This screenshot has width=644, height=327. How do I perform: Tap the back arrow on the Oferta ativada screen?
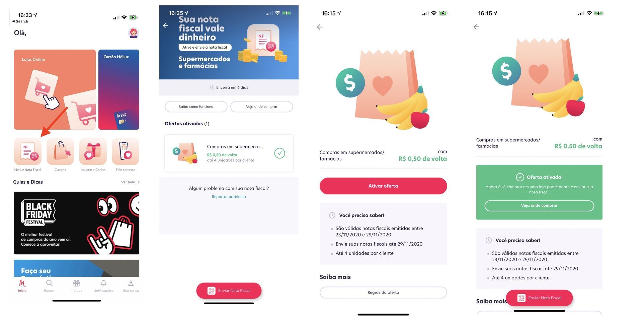(476, 27)
